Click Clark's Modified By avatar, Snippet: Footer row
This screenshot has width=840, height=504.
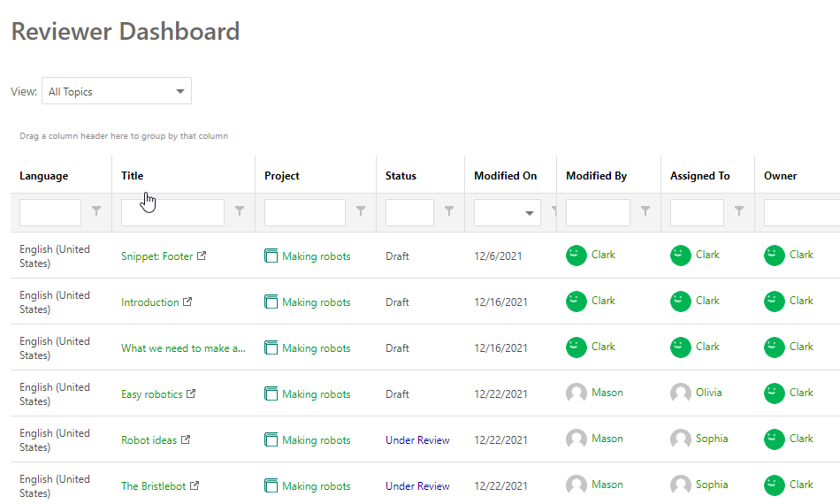[x=577, y=256]
